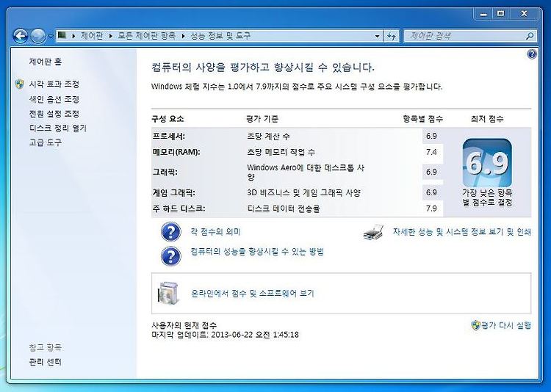
Task: Open 고급 도구 link
Action: (46, 142)
